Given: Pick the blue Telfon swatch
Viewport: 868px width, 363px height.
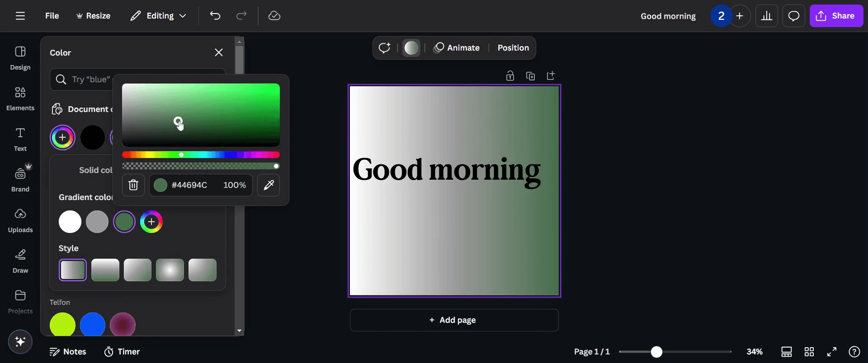Looking at the screenshot, I should tap(93, 325).
